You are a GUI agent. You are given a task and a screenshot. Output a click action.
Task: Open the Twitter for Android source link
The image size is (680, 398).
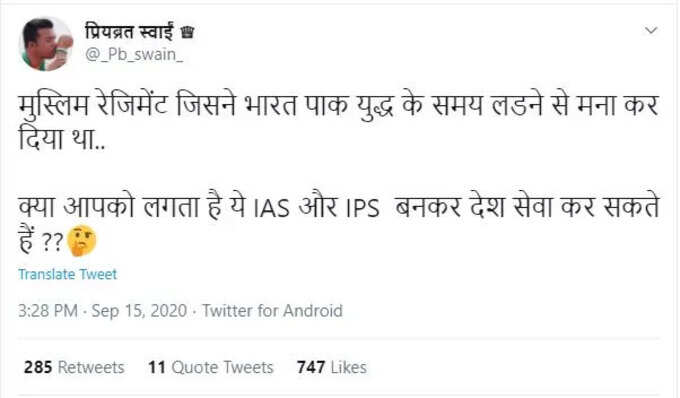pos(272,311)
